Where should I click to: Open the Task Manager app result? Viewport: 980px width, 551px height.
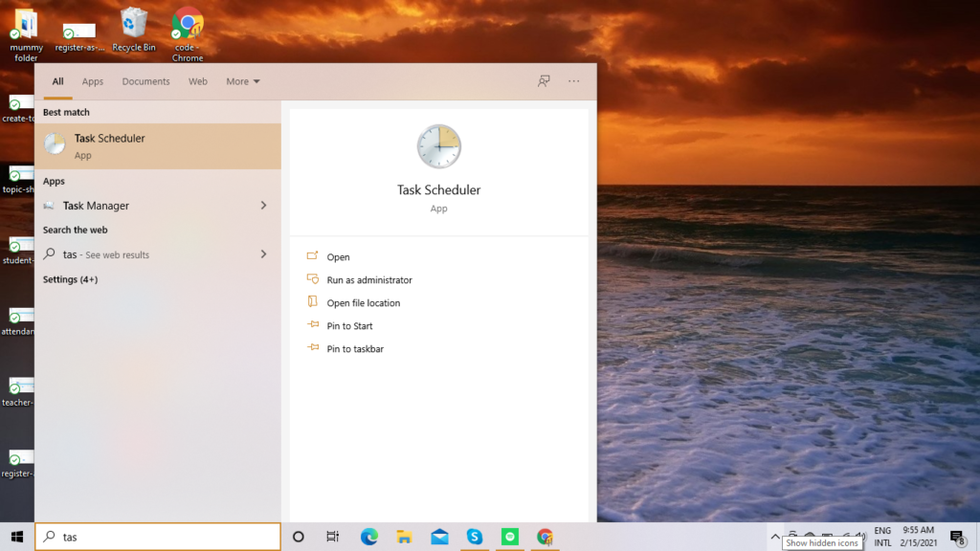click(x=158, y=206)
